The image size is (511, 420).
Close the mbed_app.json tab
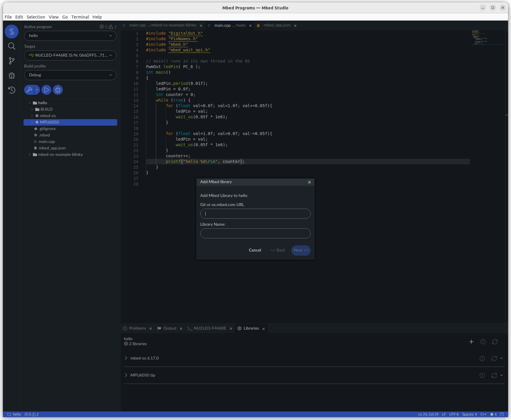(295, 26)
